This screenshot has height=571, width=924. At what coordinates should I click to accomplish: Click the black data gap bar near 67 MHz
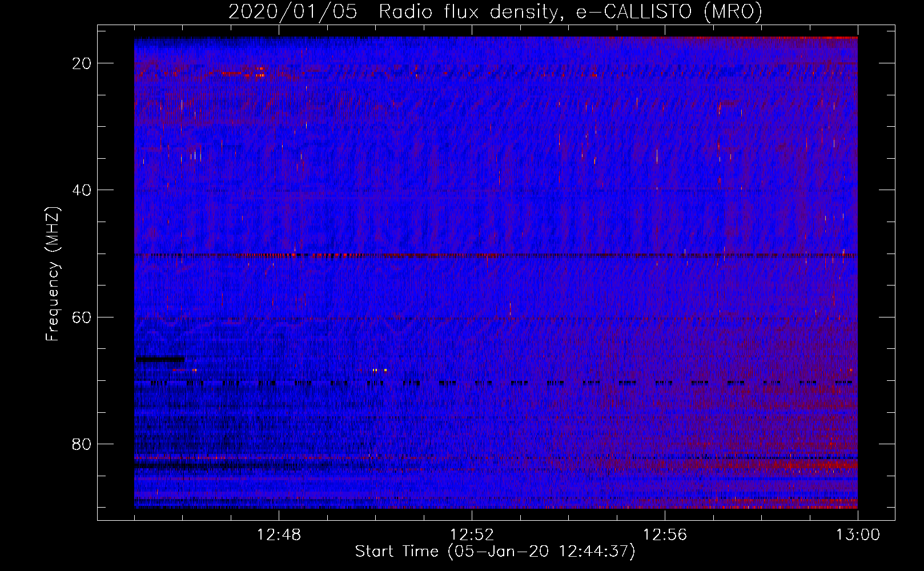point(160,359)
